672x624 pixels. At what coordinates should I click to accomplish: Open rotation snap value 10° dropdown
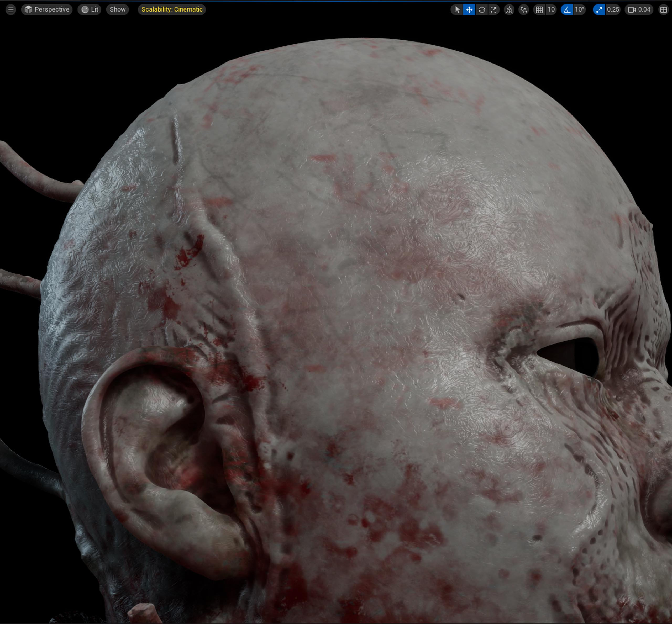tap(579, 10)
